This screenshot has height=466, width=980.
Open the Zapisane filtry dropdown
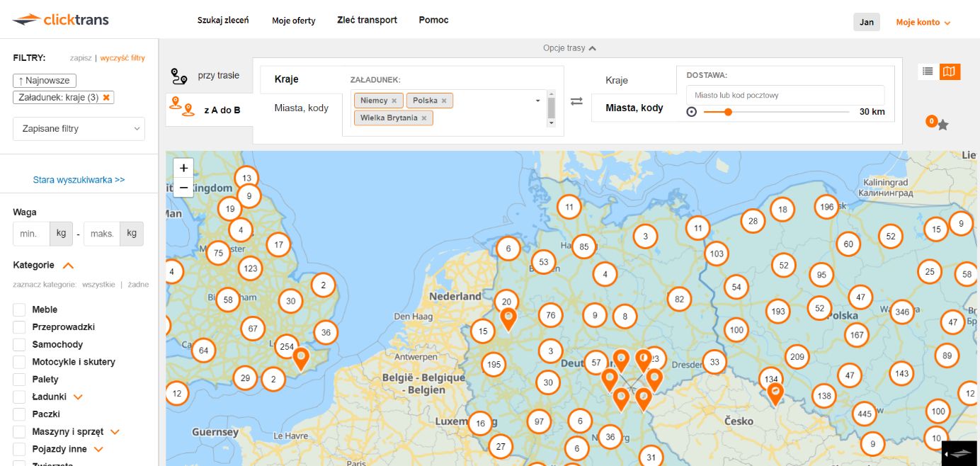click(x=79, y=129)
